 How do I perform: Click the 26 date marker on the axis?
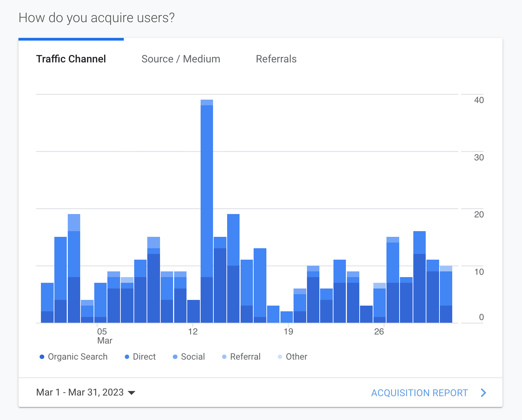[379, 332]
